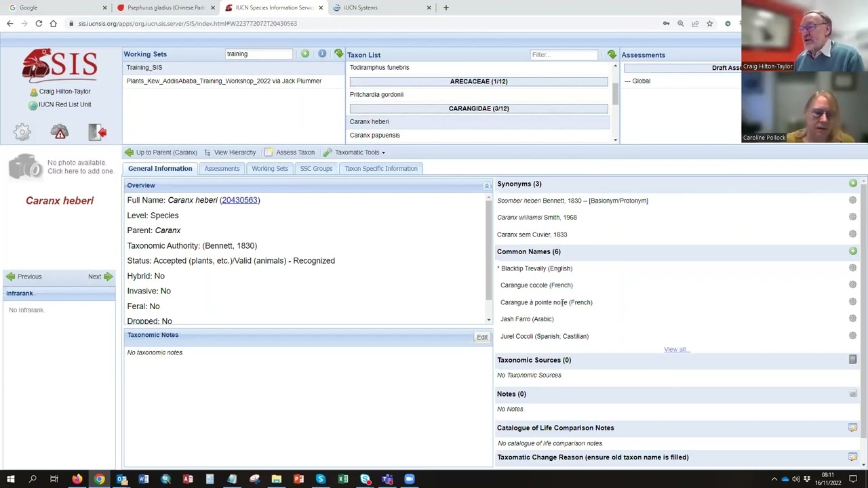The width and height of the screenshot is (868, 488).
Task: Click ARECACEAE (1/12) family header
Action: tap(479, 81)
